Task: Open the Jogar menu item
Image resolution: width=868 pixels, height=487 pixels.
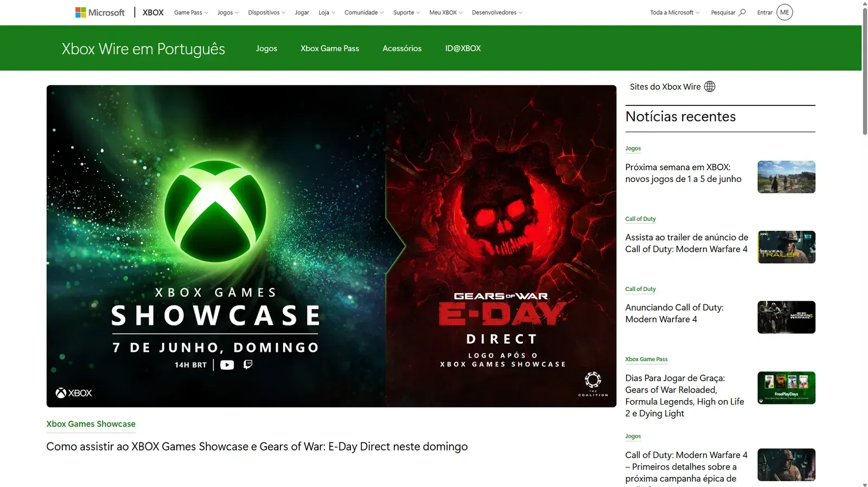Action: [x=302, y=12]
